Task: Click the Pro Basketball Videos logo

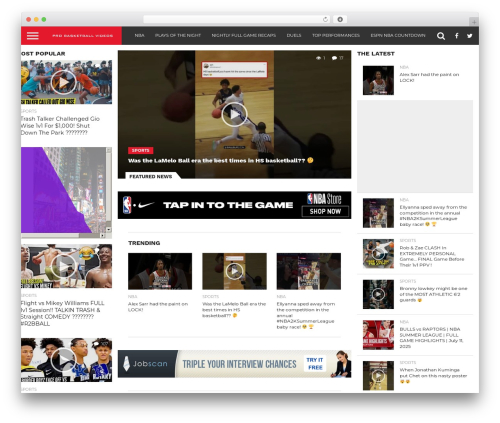Action: [83, 36]
